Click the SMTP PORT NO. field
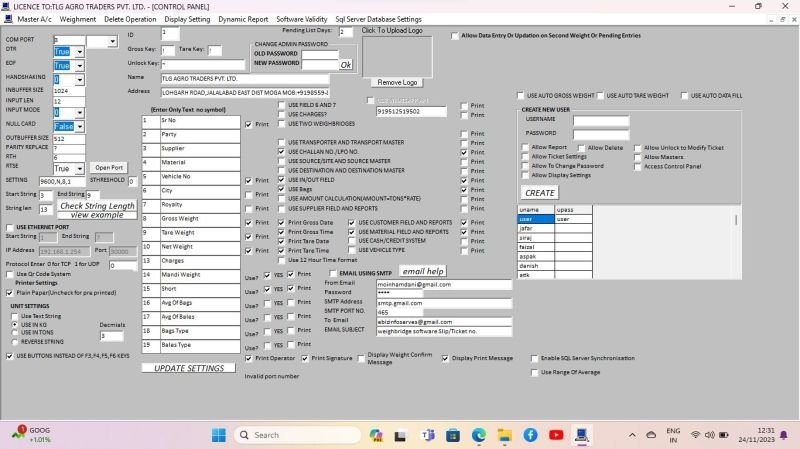 point(399,312)
